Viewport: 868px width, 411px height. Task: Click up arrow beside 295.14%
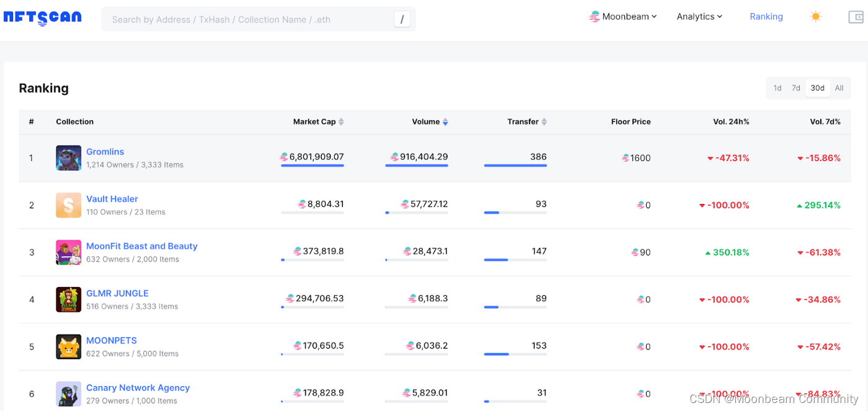[799, 205]
